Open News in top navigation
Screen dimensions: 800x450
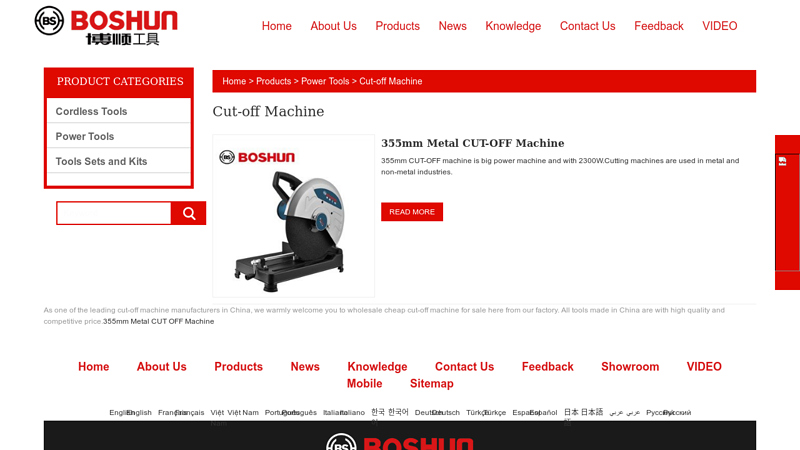[453, 26]
